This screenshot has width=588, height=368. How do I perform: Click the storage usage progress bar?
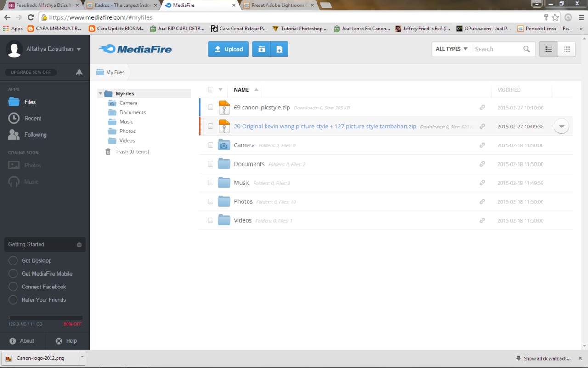pyautogui.click(x=45, y=318)
